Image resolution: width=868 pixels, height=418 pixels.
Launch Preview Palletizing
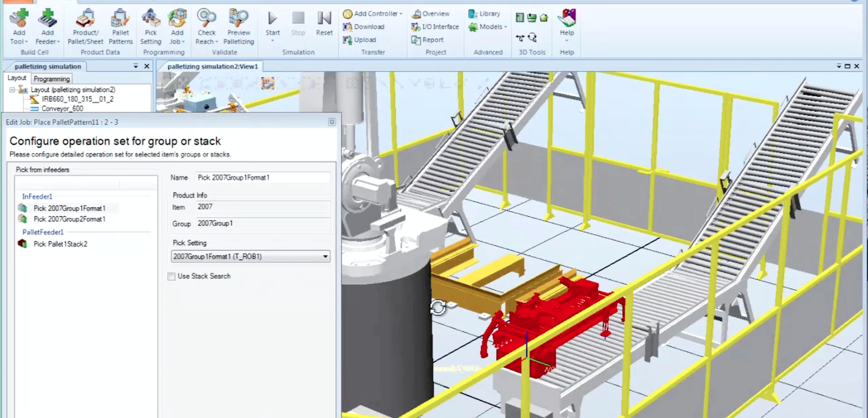tap(239, 27)
